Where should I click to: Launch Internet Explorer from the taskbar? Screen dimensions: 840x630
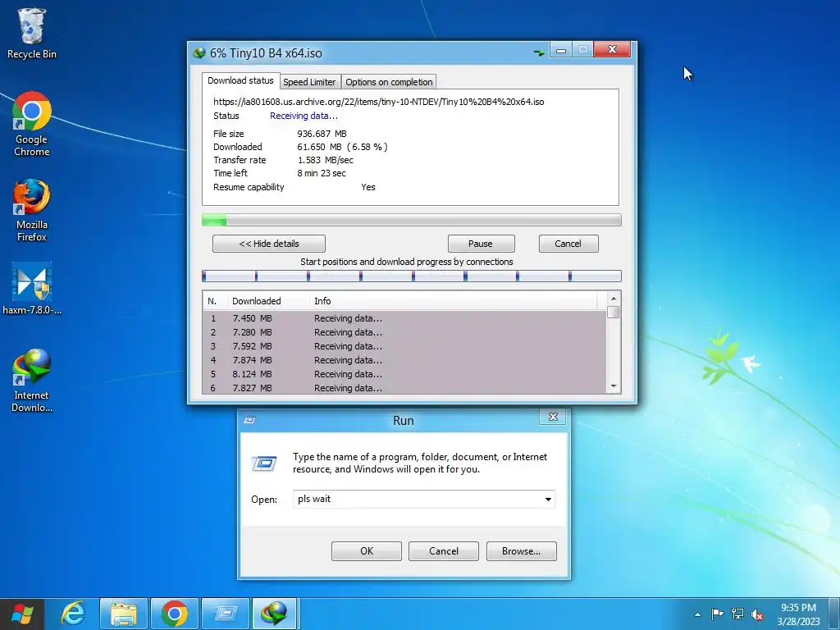[73, 614]
